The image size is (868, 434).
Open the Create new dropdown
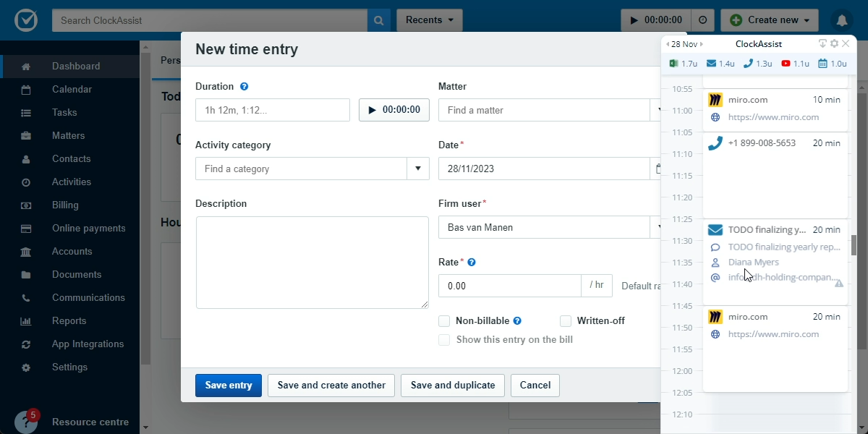click(x=769, y=20)
